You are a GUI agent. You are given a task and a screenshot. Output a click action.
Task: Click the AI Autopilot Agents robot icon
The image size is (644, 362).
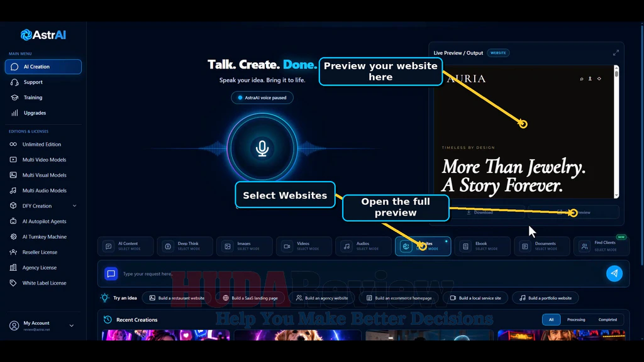pyautogui.click(x=13, y=221)
